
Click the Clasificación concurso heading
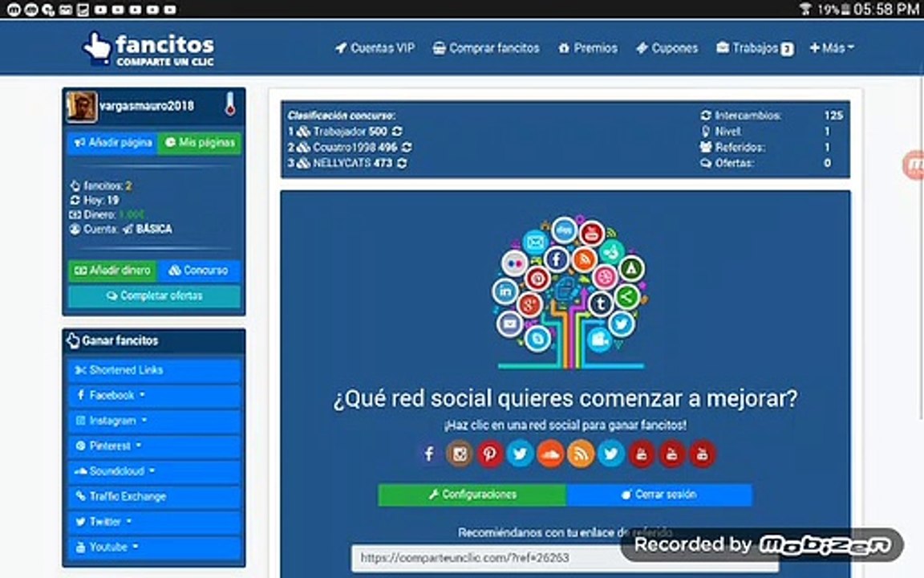342,116
